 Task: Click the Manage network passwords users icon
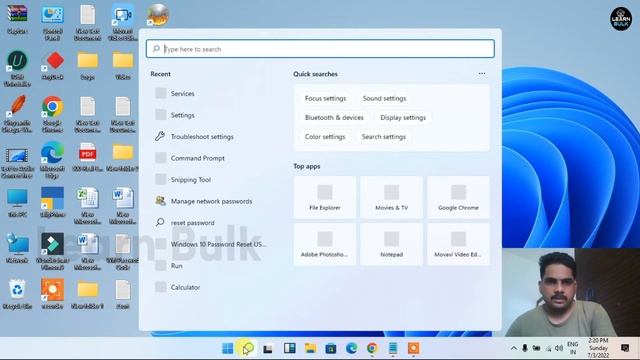click(x=160, y=201)
